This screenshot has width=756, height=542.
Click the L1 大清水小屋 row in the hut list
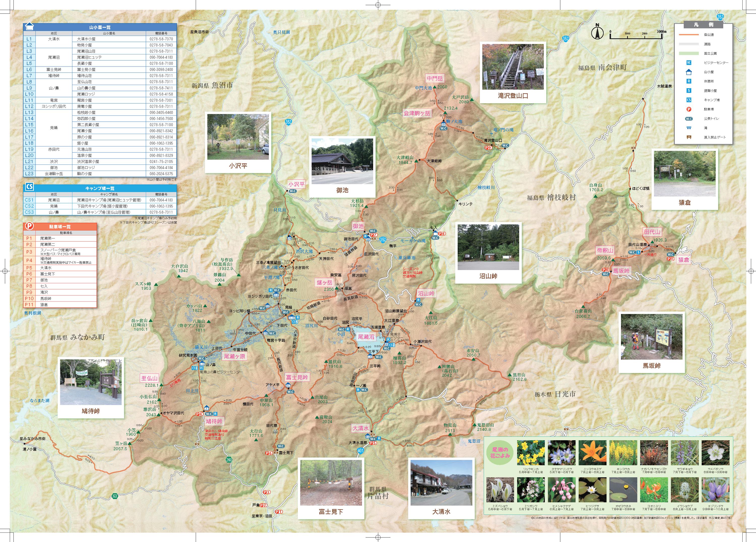100,39
